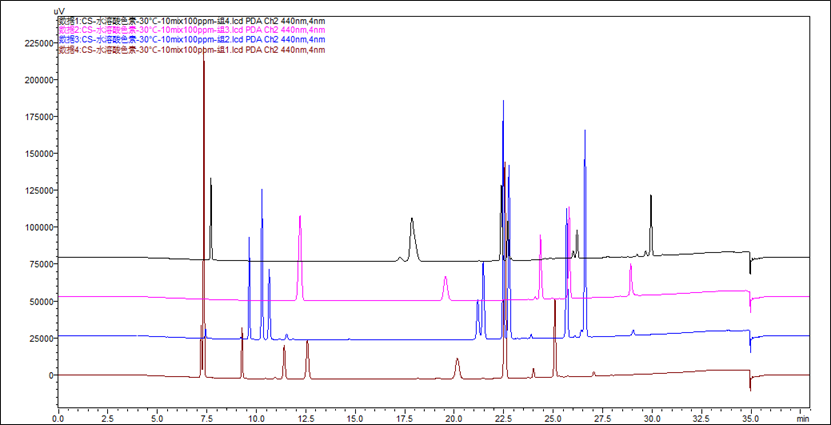The width and height of the screenshot is (831, 425).
Task: Select the black peak near 17.9 min
Action: pos(412,221)
